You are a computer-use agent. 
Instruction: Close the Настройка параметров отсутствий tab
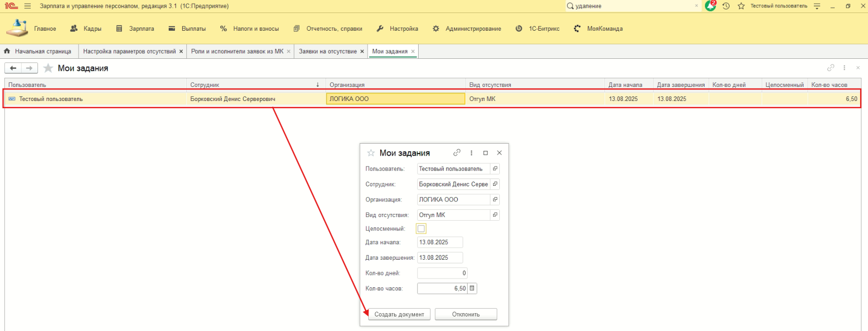click(x=181, y=52)
